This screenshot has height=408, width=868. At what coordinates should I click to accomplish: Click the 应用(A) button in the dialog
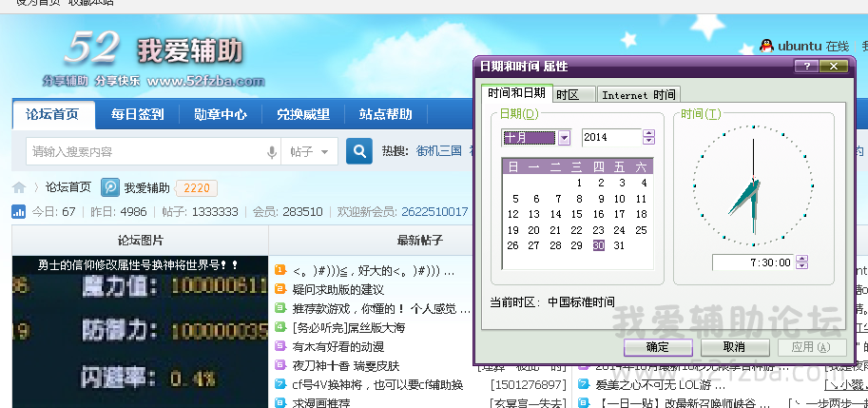click(x=812, y=348)
